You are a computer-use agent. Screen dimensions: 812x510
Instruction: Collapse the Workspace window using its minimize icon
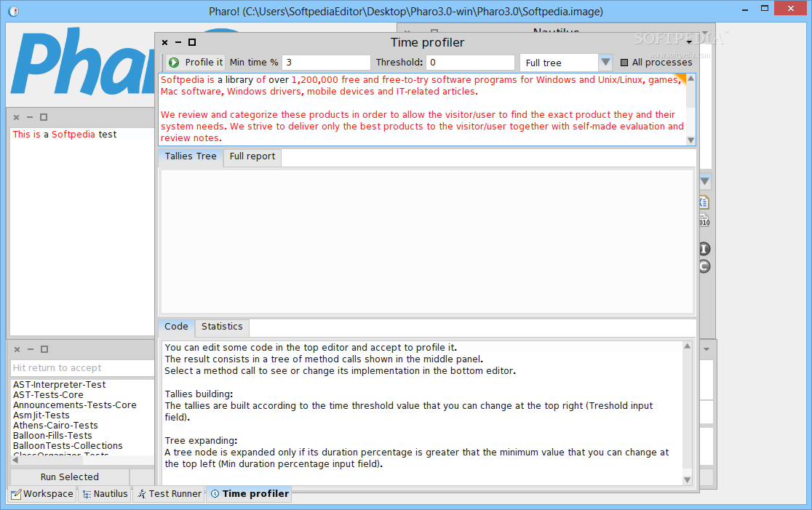click(30, 118)
